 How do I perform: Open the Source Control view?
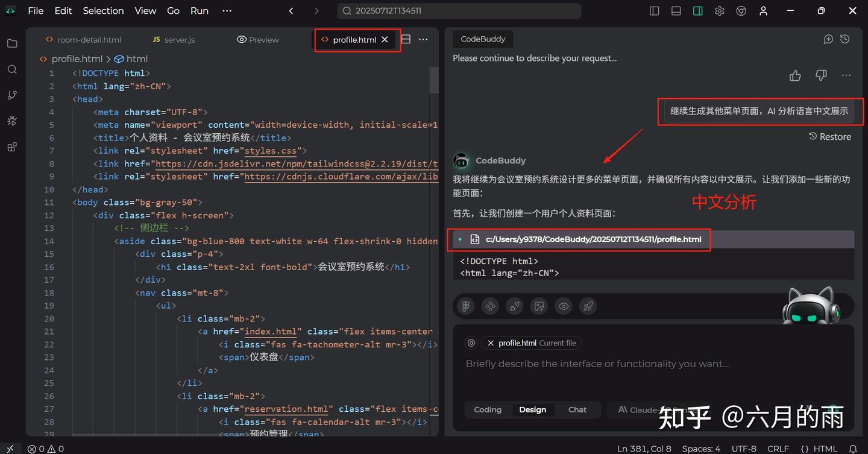click(x=12, y=95)
